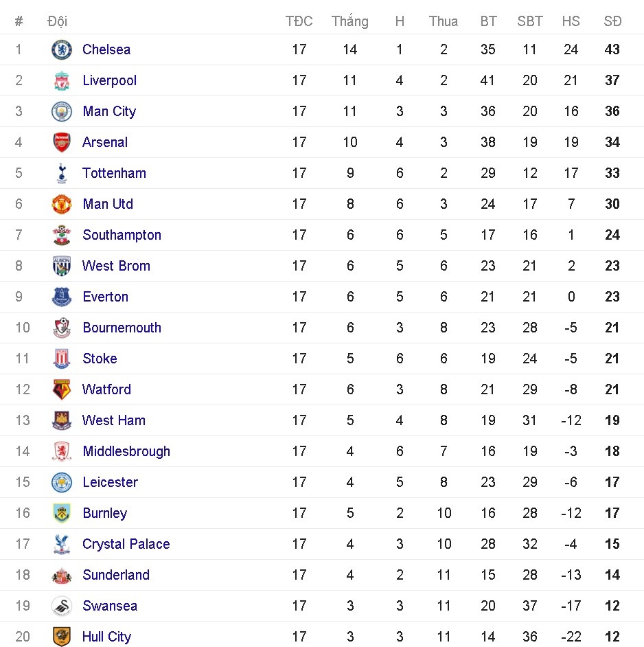Image resolution: width=644 pixels, height=647 pixels.
Task: Click the Swansea swan crest icon
Action: [x=62, y=606]
